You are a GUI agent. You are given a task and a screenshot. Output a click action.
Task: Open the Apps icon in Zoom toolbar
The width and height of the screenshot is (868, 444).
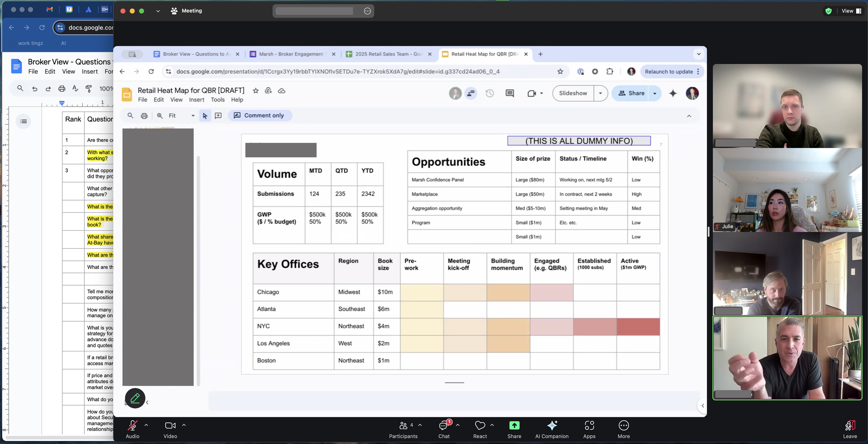(x=589, y=426)
